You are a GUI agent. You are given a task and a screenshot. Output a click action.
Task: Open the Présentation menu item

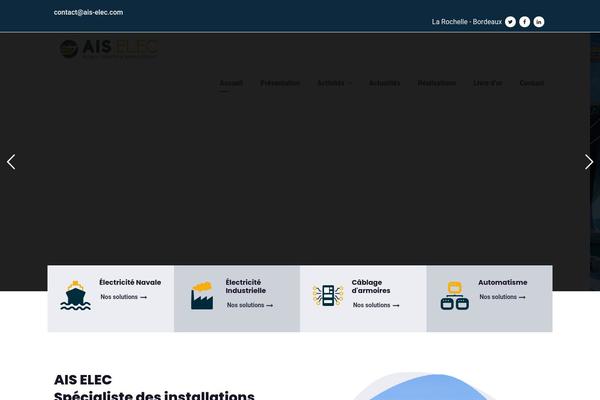[x=280, y=83]
